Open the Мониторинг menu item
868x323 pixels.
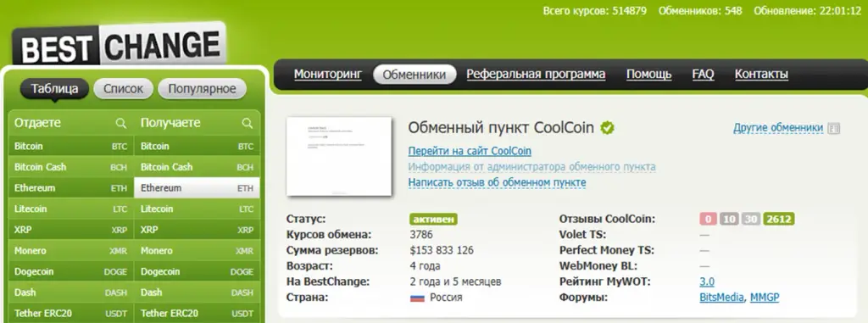[328, 75]
